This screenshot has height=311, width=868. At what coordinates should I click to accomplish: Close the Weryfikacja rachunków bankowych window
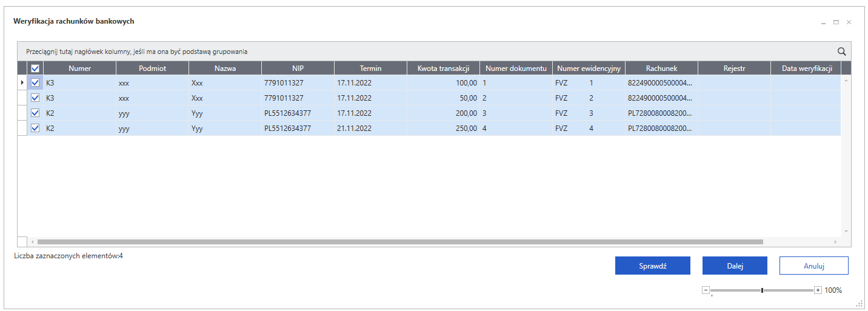849,22
